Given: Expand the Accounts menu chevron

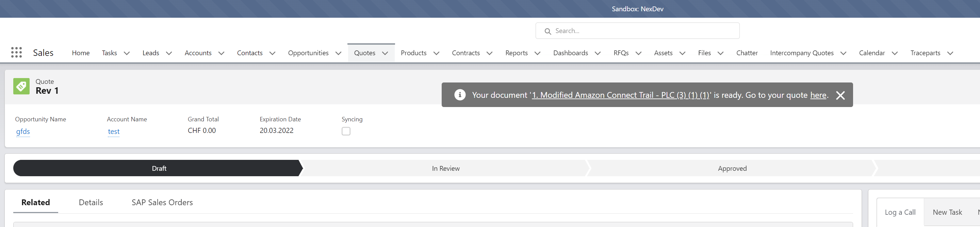Looking at the screenshot, I should tap(221, 53).
